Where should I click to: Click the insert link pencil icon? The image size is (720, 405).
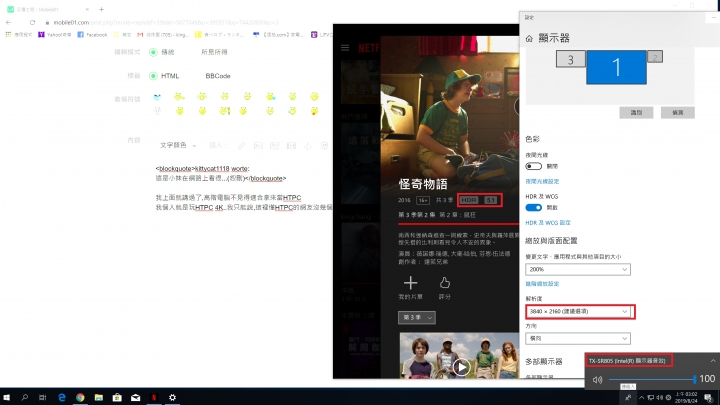coord(241,146)
